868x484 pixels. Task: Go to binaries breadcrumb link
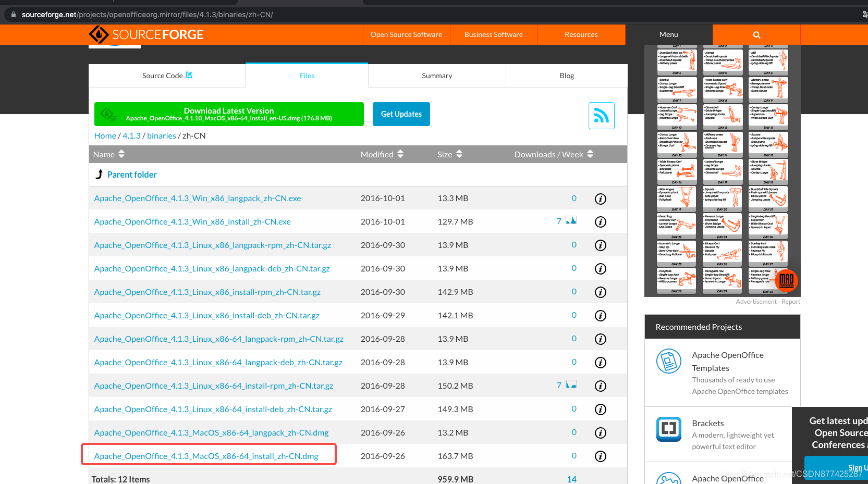coord(162,135)
